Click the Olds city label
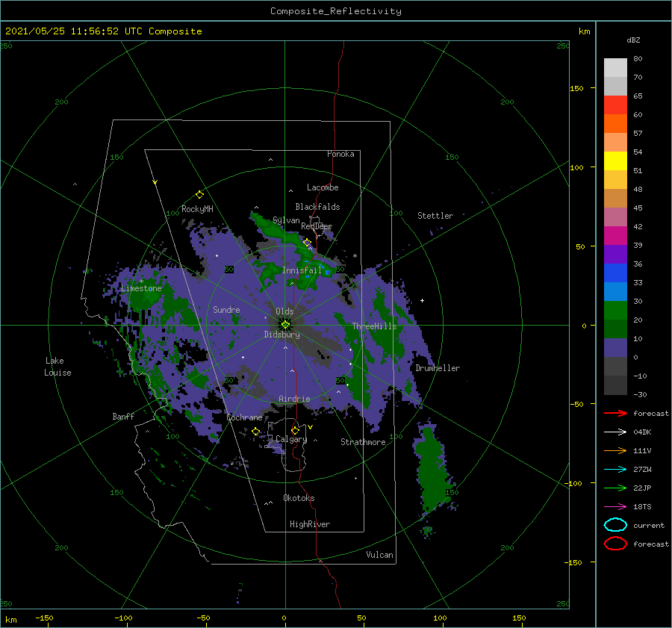The image size is (672, 628). 284,311
